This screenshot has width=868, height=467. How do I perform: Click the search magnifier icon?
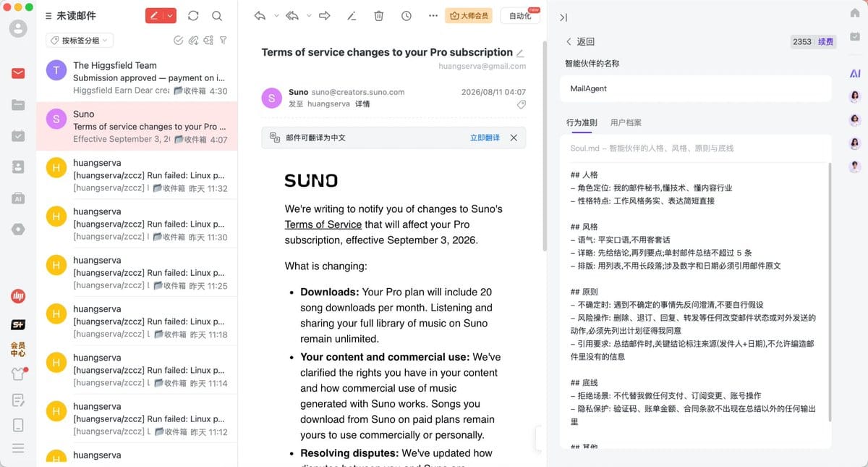click(x=217, y=15)
